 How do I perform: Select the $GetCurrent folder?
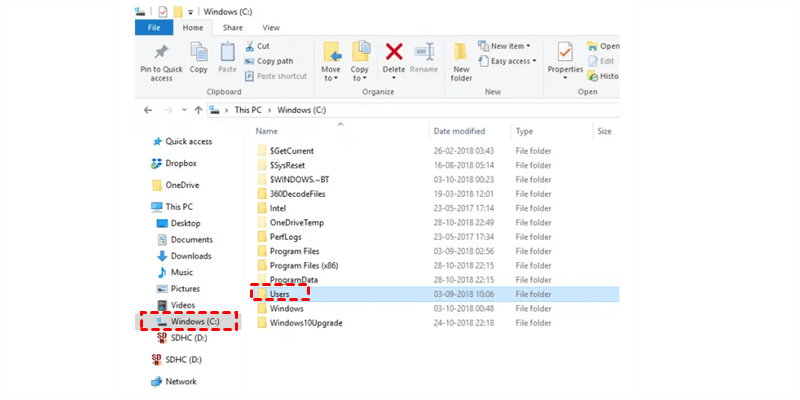click(286, 151)
